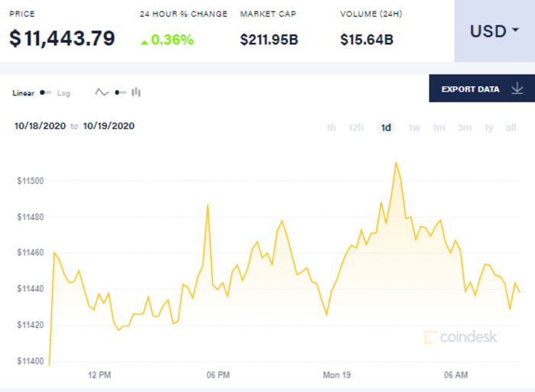
Task: Select the 1h time range
Action: click(331, 128)
